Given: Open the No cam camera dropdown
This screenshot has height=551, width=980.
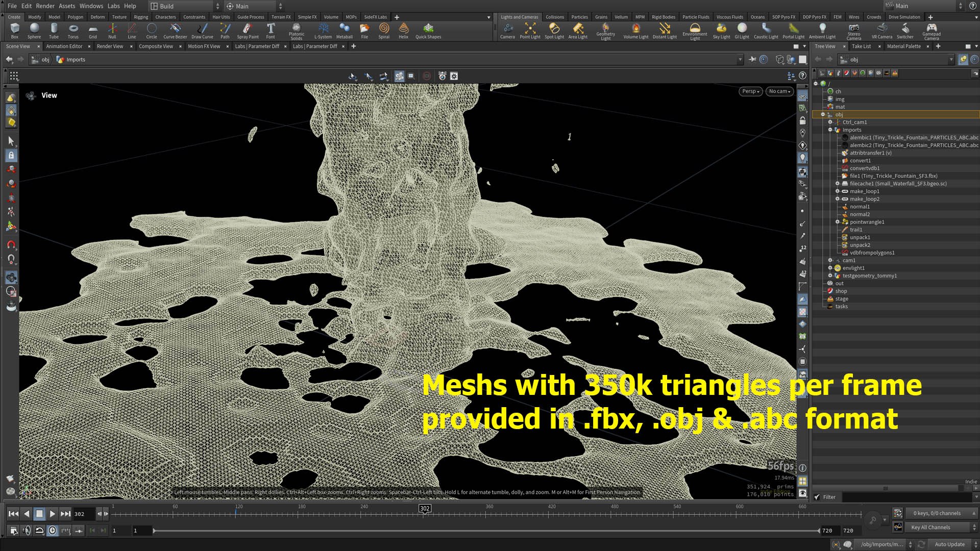Looking at the screenshot, I should [779, 91].
